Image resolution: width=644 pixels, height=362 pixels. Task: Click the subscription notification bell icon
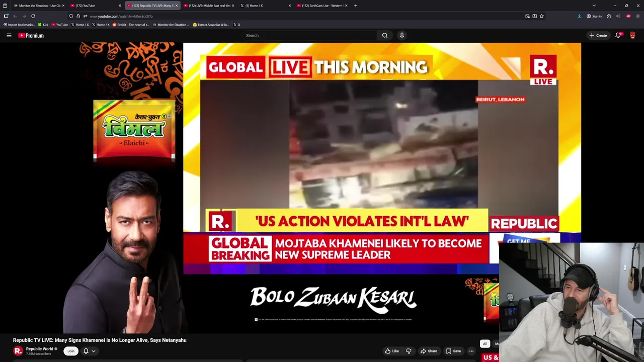point(86,351)
